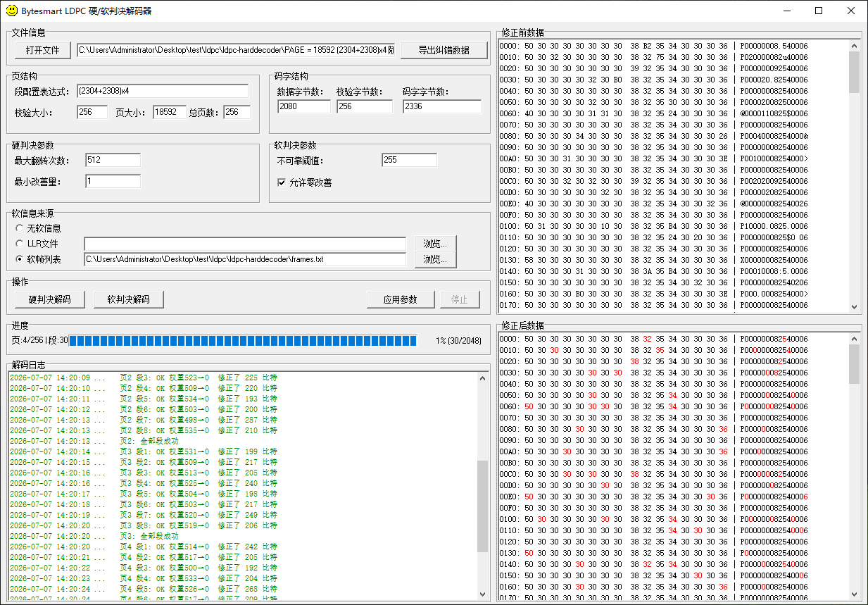Click the decoding progress bar
The width and height of the screenshot is (868, 605).
point(243,341)
